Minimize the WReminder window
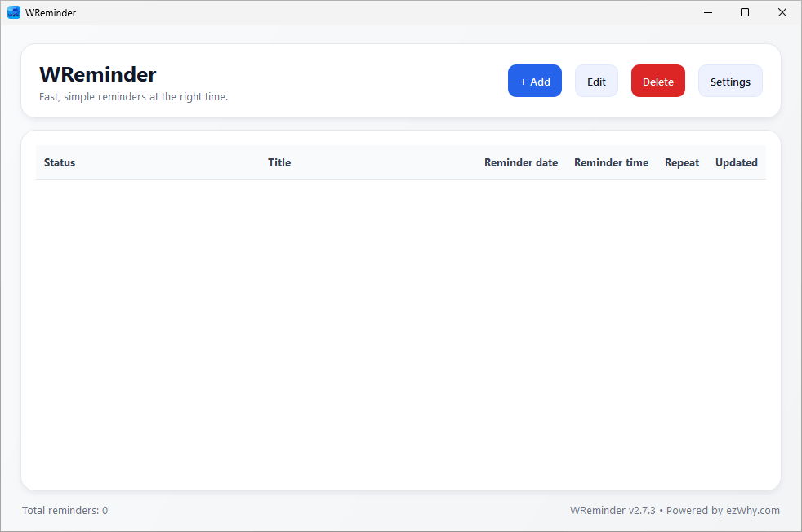 coord(708,12)
